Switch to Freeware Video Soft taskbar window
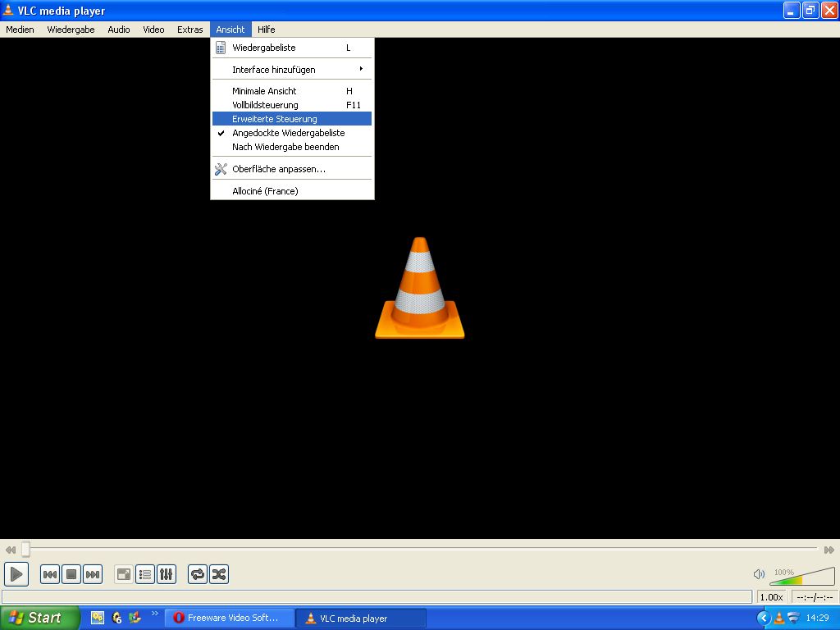 pyautogui.click(x=230, y=618)
